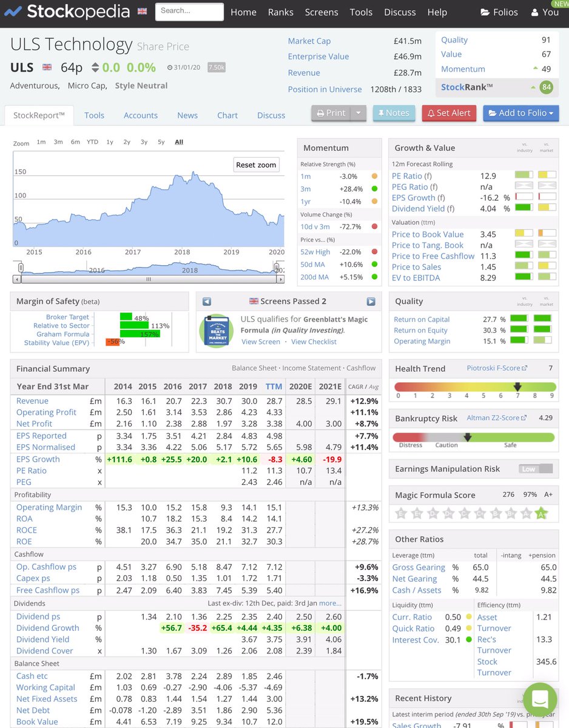Viewport: 569px width, 728px height.
Task: Click the up/down price change arrows icon
Action: tap(95, 67)
